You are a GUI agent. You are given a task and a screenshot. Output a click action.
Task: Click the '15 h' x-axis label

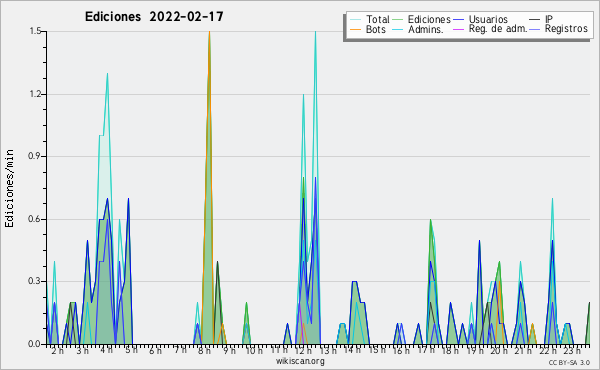(377, 350)
